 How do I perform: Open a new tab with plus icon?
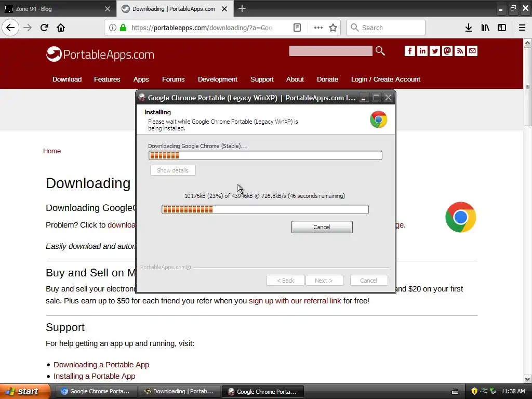(x=242, y=8)
